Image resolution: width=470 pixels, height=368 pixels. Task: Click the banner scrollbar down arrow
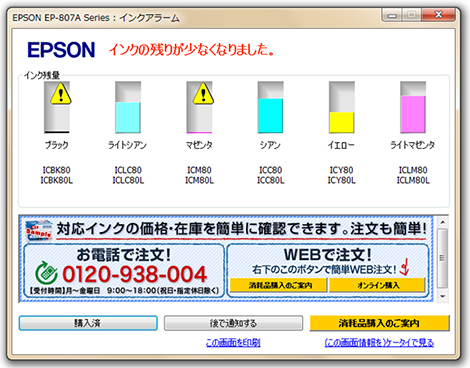coord(443,296)
